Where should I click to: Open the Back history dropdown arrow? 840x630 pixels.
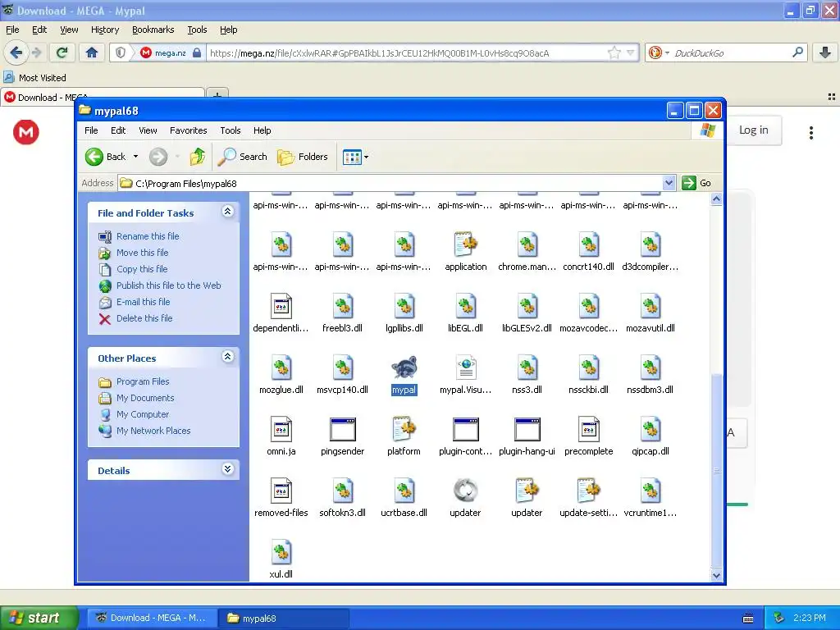[135, 157]
